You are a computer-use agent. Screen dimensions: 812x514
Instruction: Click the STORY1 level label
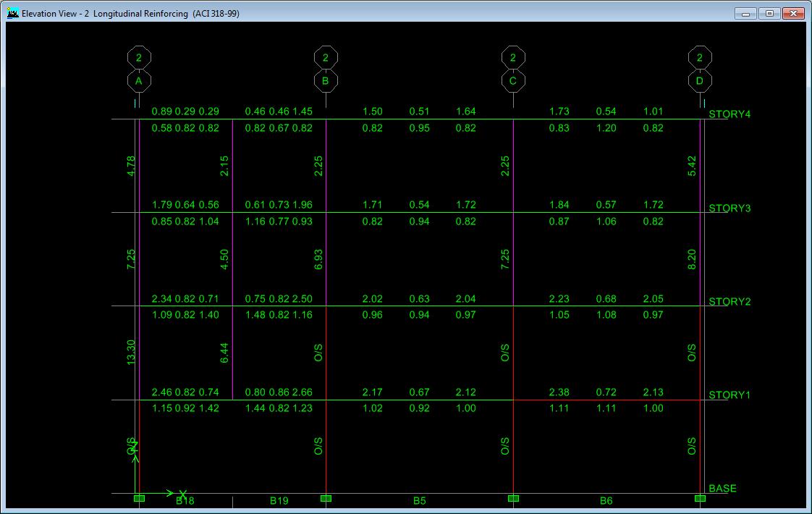point(729,395)
